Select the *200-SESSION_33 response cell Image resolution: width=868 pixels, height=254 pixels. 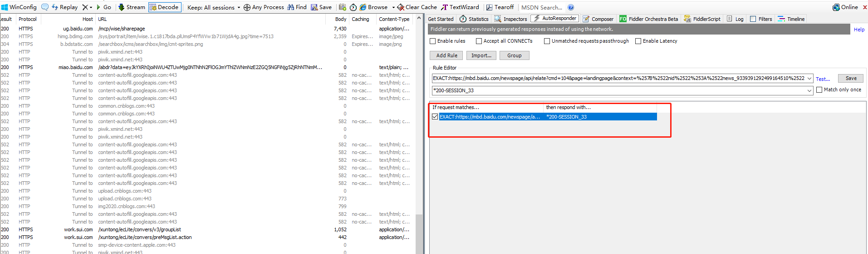(x=600, y=117)
